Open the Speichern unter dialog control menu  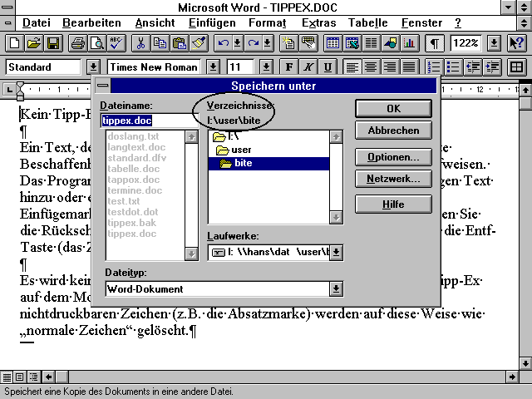[103, 85]
